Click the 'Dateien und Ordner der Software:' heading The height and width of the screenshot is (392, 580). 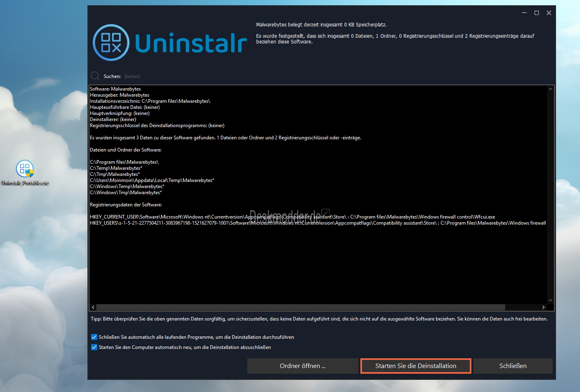pyautogui.click(x=126, y=150)
